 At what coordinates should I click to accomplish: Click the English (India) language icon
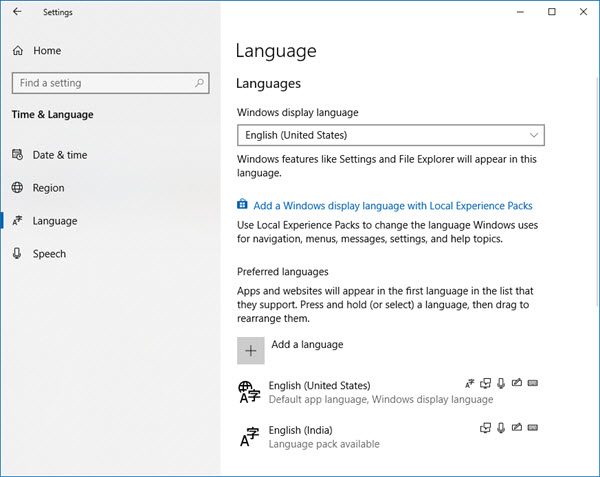(x=250, y=435)
